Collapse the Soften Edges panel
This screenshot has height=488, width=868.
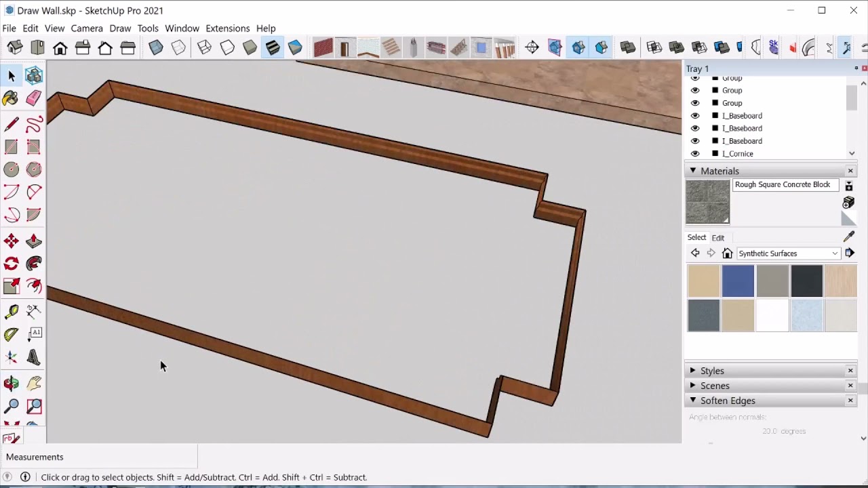[x=692, y=401]
